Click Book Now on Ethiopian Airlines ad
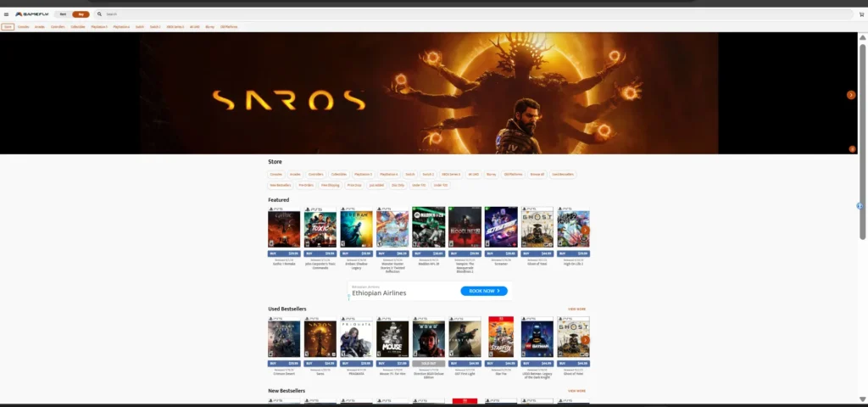Viewport: 868px width, 407px height. click(x=484, y=291)
